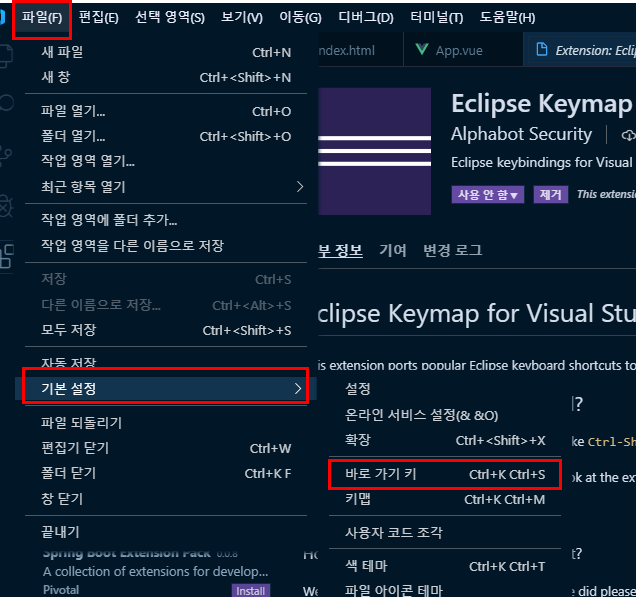Choose 모두 저장 menu item

166,330
